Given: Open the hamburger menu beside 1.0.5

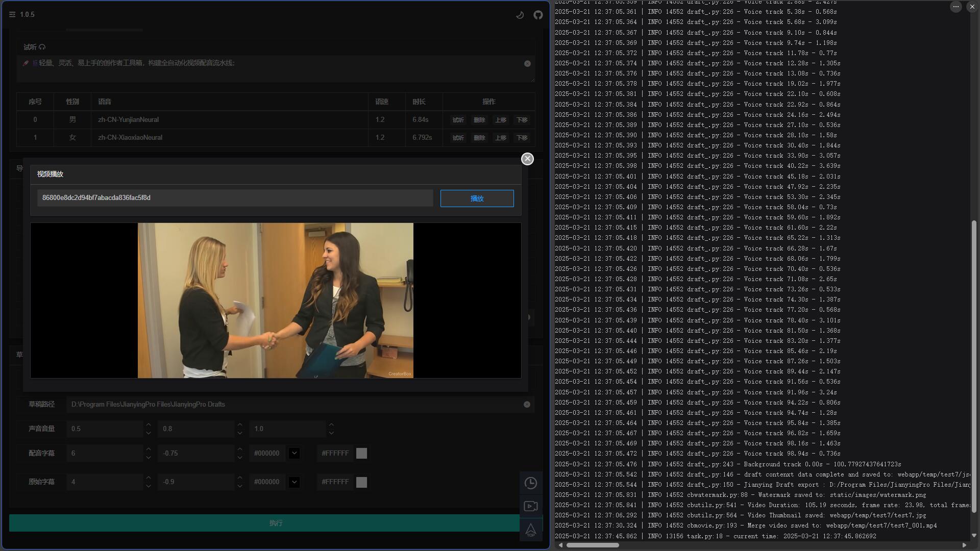Looking at the screenshot, I should [x=12, y=15].
